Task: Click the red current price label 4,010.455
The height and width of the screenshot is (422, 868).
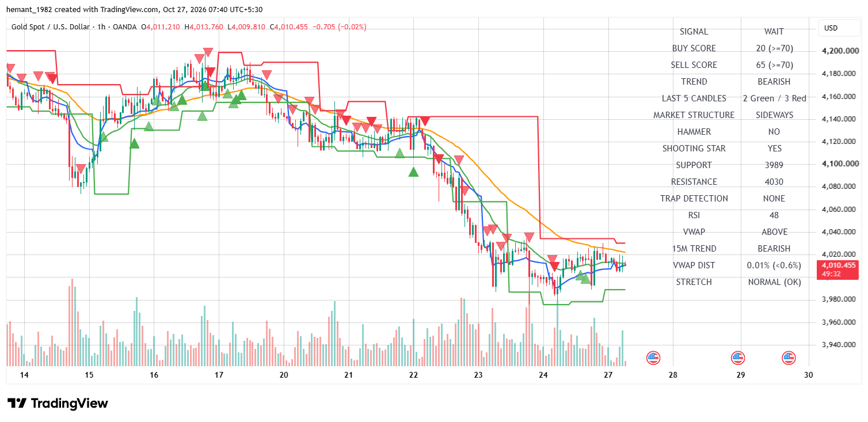Action: click(x=838, y=265)
